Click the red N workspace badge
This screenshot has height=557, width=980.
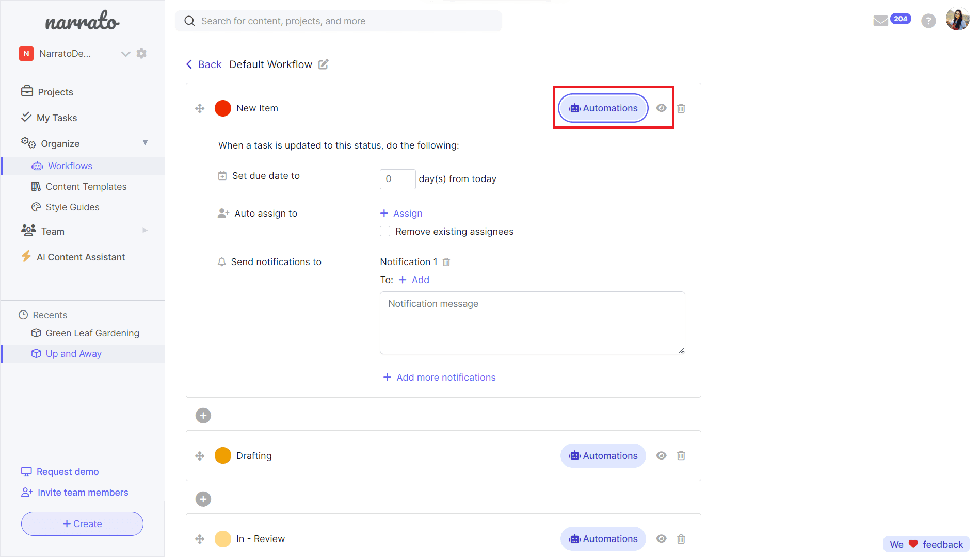pyautogui.click(x=26, y=54)
